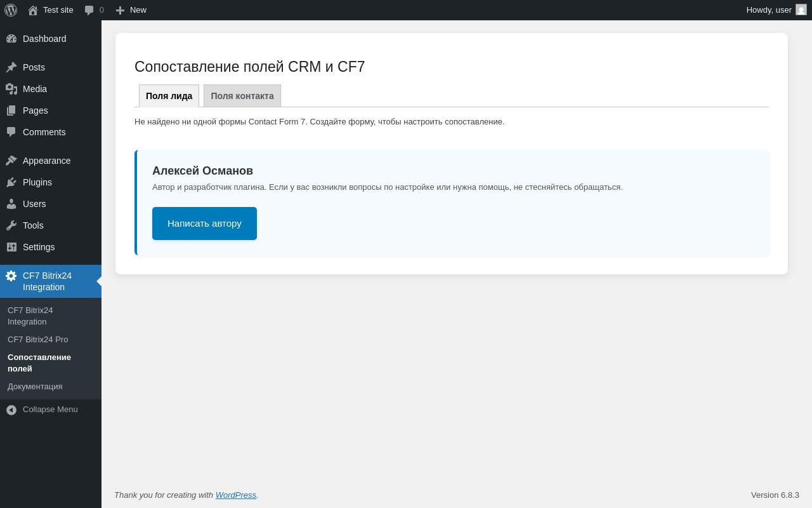Click the Автор и разработчик плагина description
The width and height of the screenshot is (812, 508).
pyautogui.click(x=388, y=187)
